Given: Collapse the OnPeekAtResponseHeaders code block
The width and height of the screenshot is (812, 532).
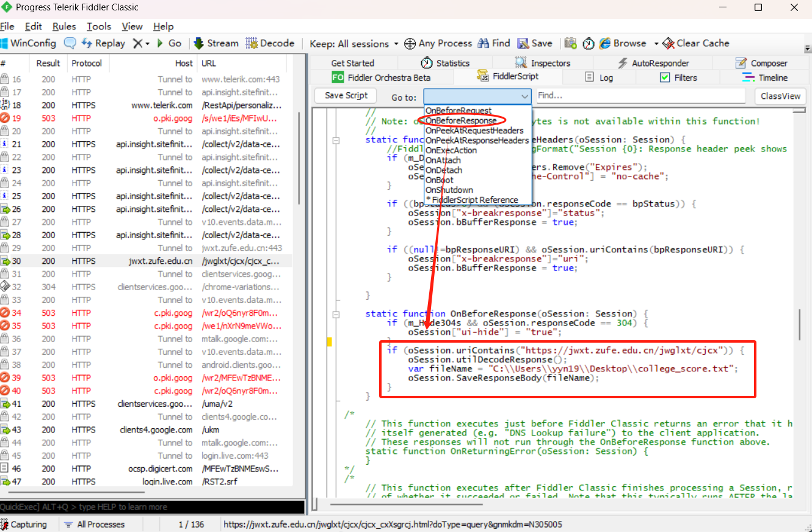Looking at the screenshot, I should 336,140.
